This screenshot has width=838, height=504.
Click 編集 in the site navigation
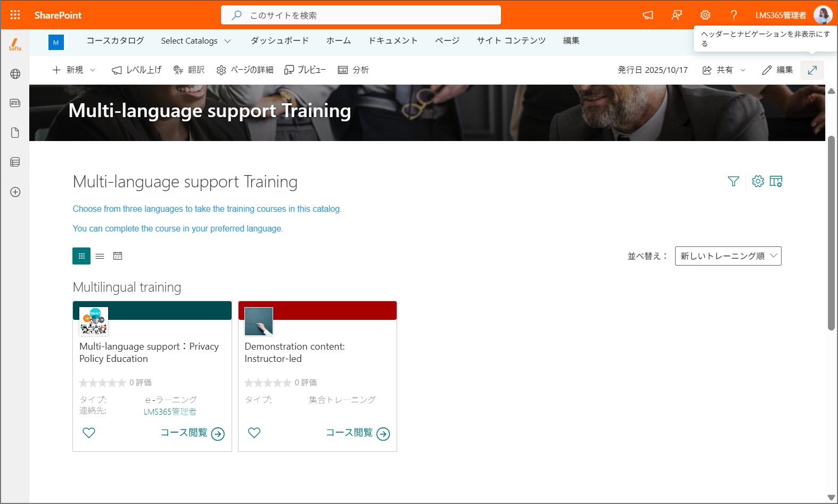click(571, 40)
